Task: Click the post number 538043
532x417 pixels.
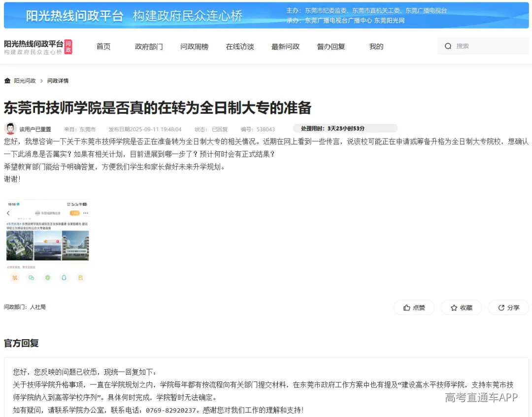Action: tap(266, 129)
